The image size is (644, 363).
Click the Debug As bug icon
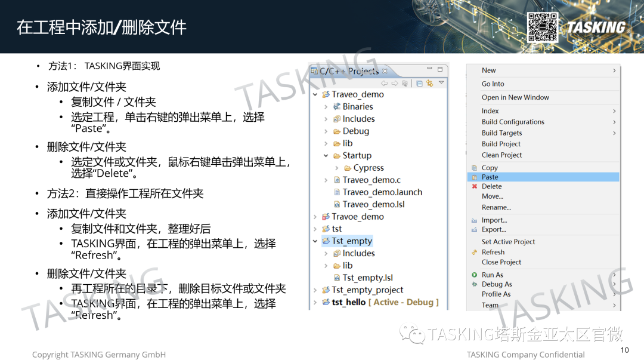pyautogui.click(x=475, y=284)
